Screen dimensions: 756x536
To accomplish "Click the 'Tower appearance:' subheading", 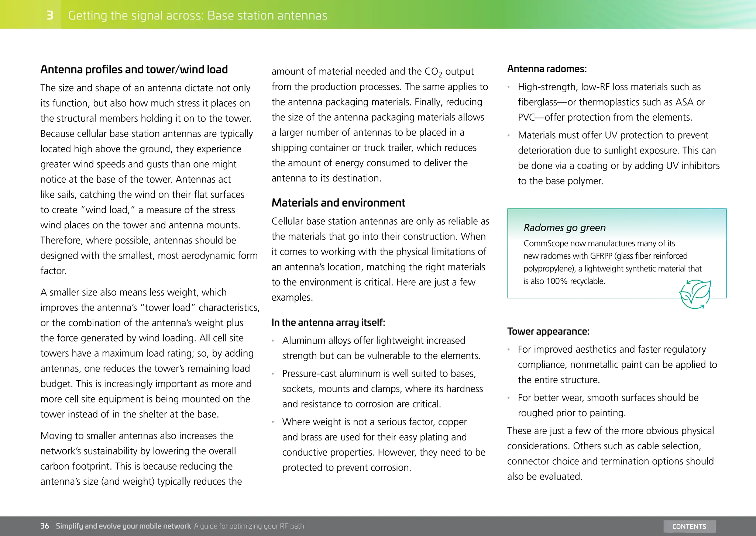I will (x=548, y=331).
